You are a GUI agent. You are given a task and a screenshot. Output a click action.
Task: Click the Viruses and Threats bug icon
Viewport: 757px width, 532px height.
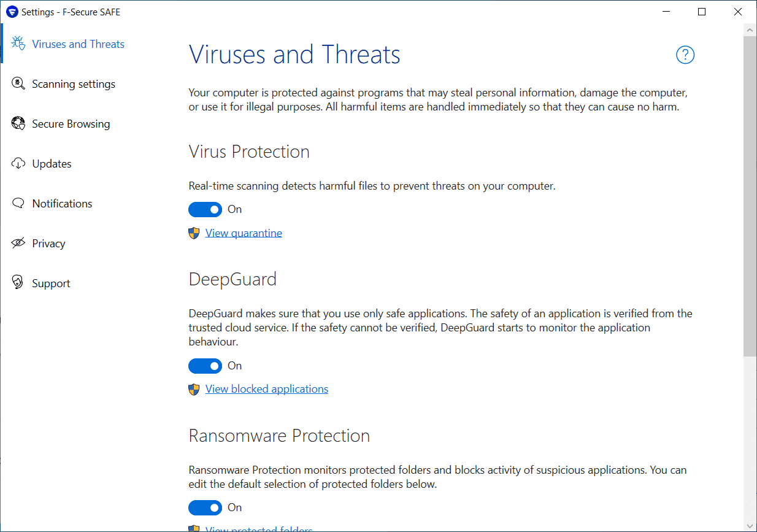(18, 44)
